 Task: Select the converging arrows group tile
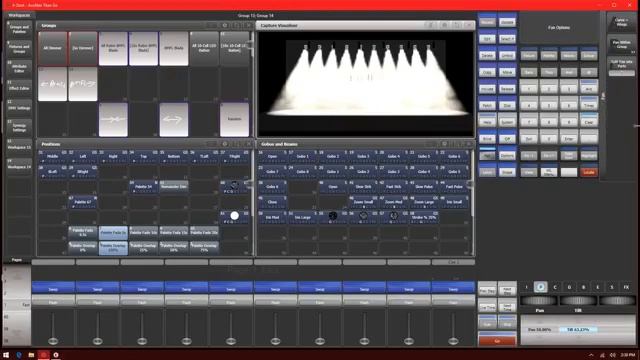tap(113, 119)
